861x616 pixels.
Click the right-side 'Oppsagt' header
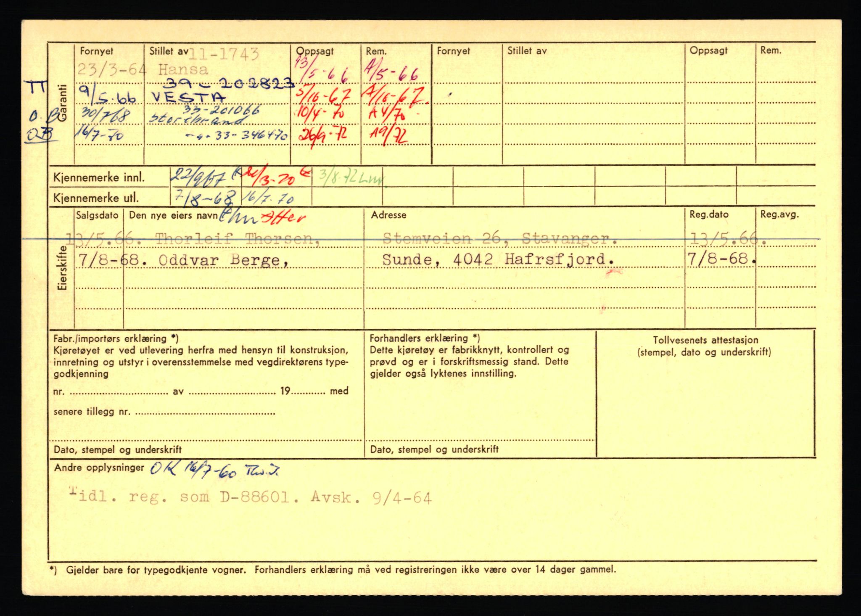click(x=708, y=50)
